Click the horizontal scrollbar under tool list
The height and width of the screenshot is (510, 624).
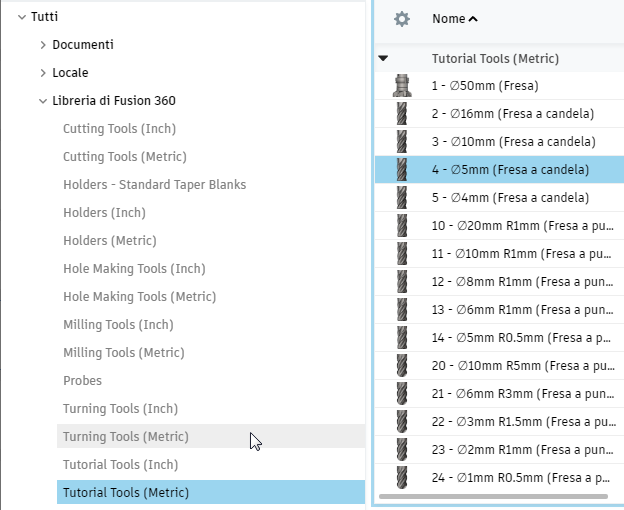coord(493,496)
